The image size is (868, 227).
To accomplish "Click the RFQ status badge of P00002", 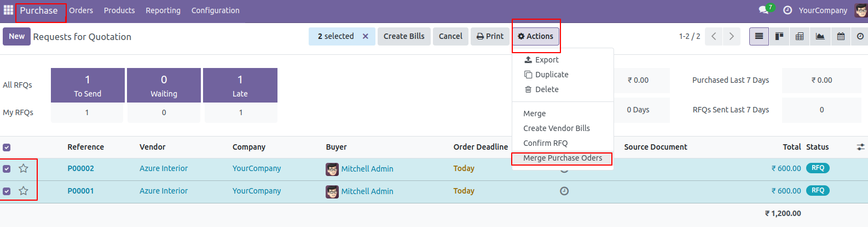I will pos(818,168).
